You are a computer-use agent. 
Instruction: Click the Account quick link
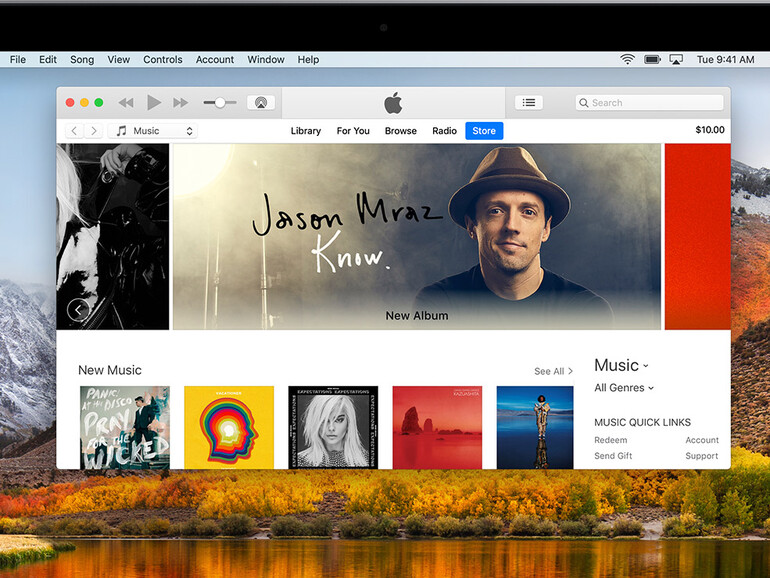pos(702,440)
